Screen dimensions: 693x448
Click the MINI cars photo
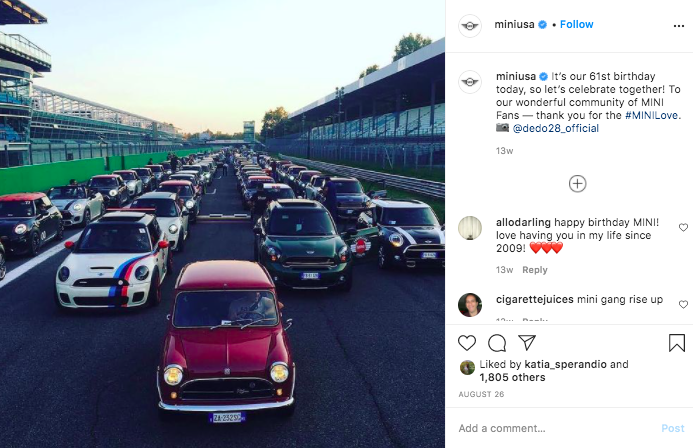pyautogui.click(x=222, y=224)
